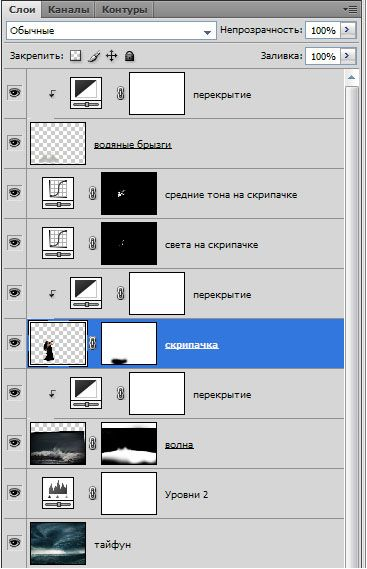The width and height of the screenshot is (367, 569).
Task: Toggle visibility of волна layer
Action: click(x=15, y=442)
